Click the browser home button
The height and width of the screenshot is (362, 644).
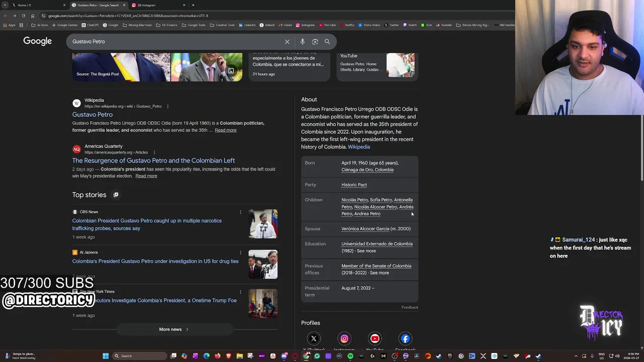[x=33, y=16]
